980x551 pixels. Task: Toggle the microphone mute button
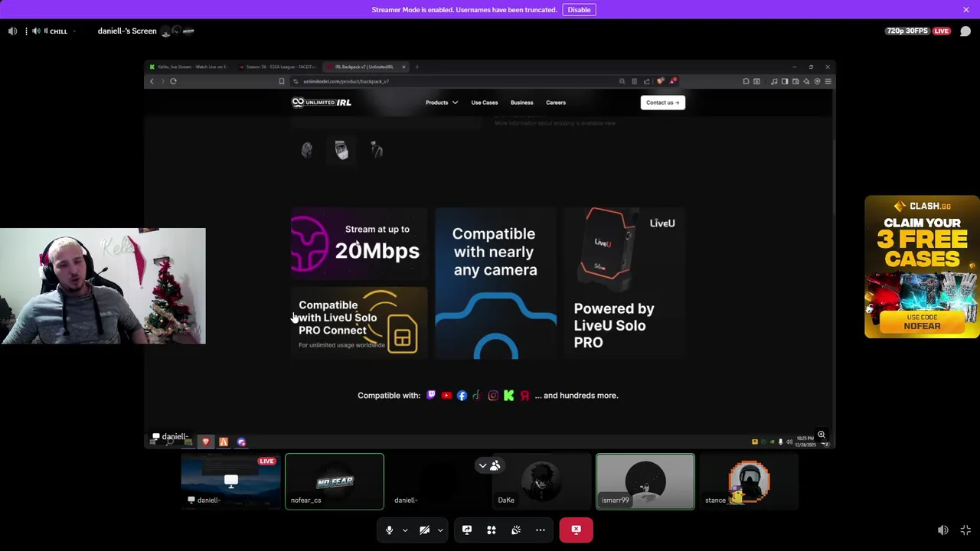point(389,530)
